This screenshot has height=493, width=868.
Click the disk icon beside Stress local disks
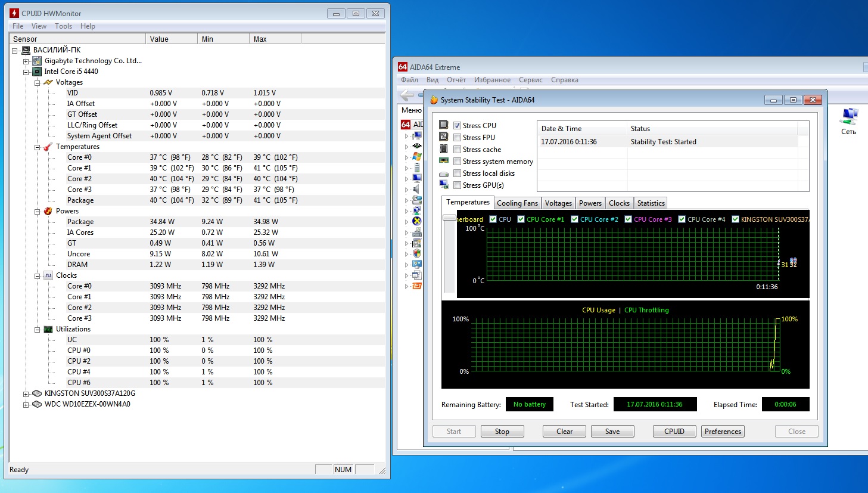pyautogui.click(x=444, y=174)
